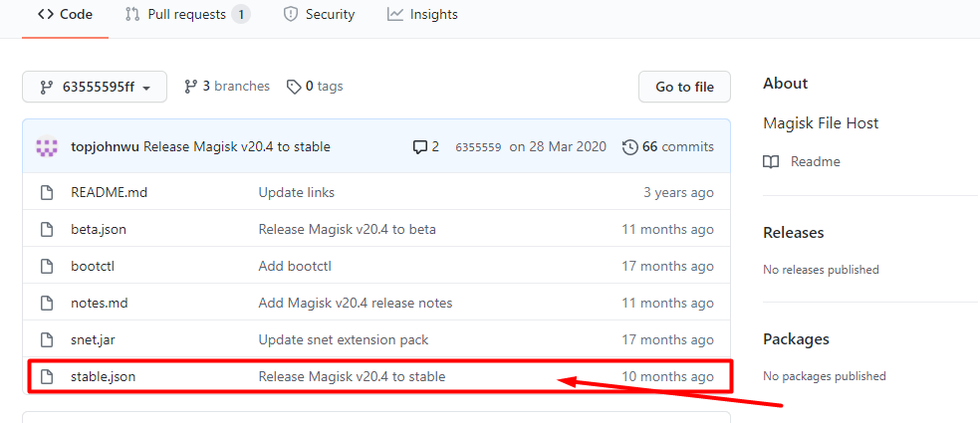Open the 63555595ff branch selector dropdown

click(x=95, y=88)
